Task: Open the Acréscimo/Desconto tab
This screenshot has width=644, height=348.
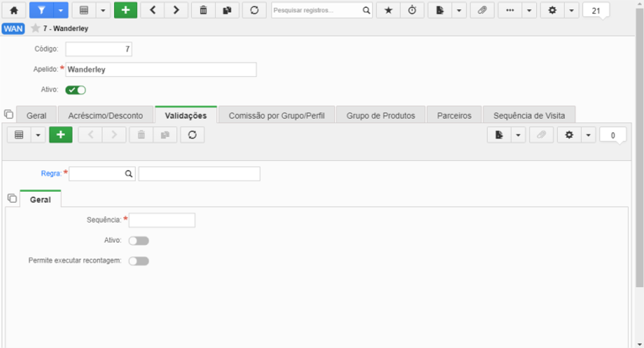Action: 106,116
